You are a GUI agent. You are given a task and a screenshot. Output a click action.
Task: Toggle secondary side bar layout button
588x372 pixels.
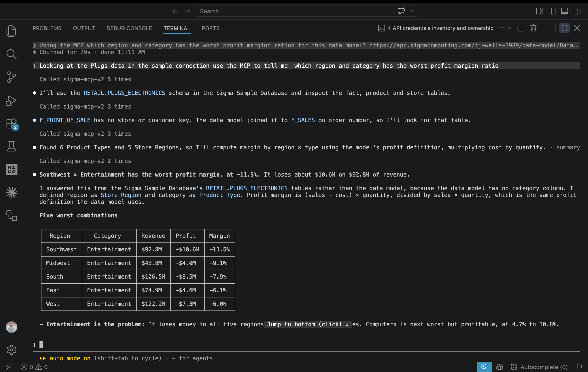click(577, 11)
